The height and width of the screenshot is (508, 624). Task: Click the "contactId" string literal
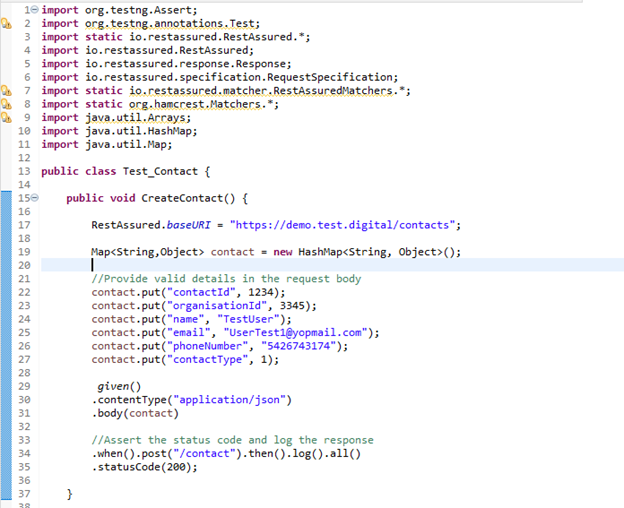(201, 292)
